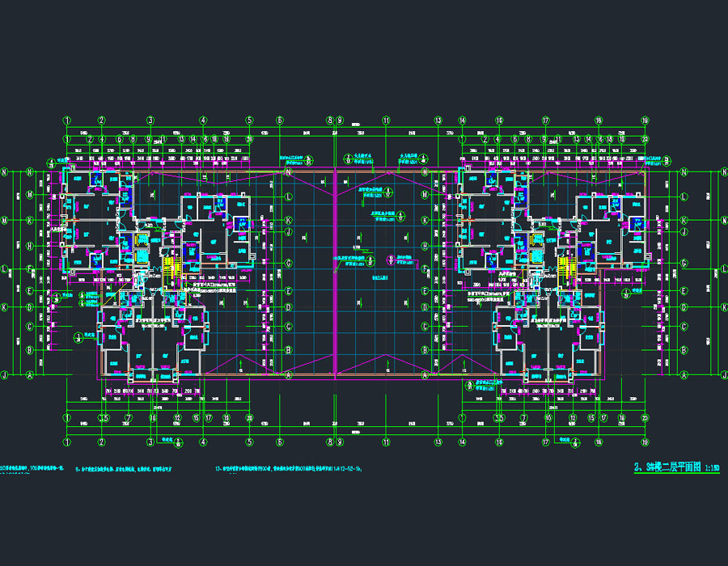Select axis bubble 6 in the topmost row
The image size is (728, 566).
pos(280,120)
